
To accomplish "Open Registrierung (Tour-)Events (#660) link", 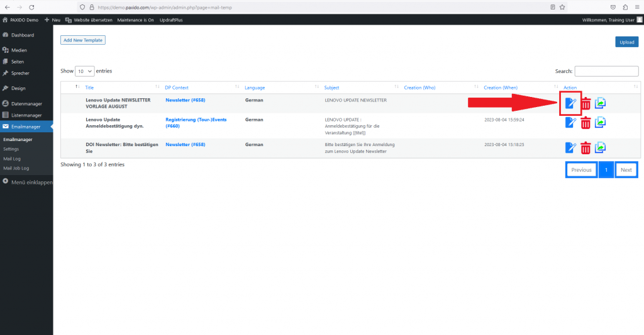I will click(x=196, y=122).
